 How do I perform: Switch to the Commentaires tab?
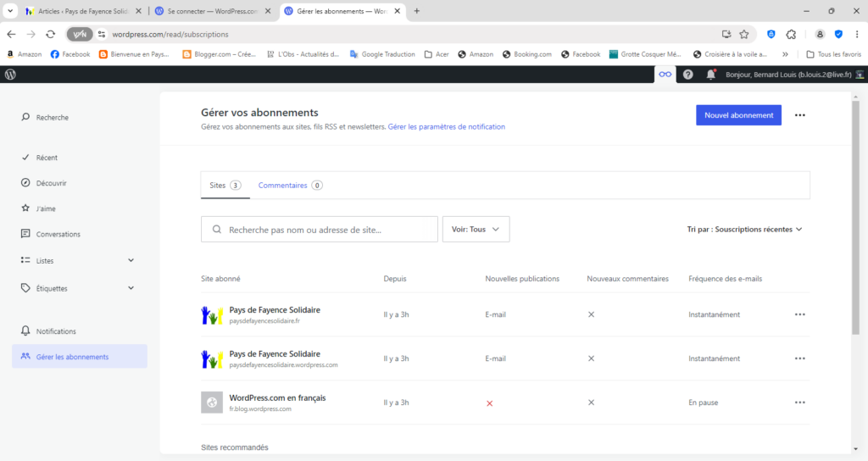click(290, 185)
